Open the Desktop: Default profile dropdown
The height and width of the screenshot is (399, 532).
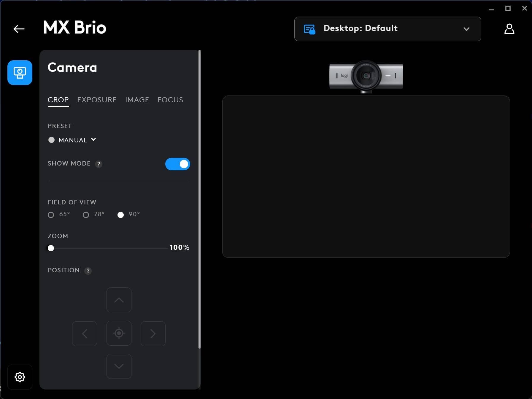[x=388, y=29]
